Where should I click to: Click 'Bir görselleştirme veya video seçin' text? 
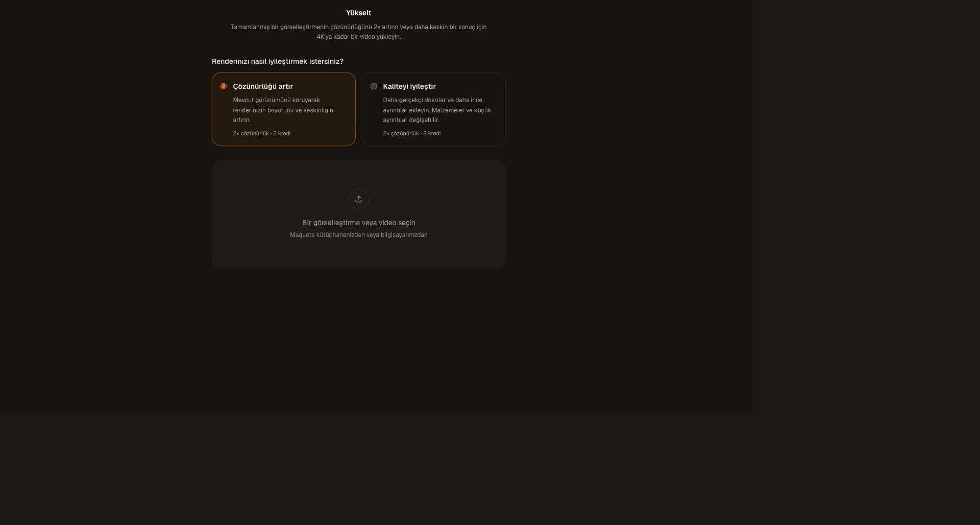(359, 223)
